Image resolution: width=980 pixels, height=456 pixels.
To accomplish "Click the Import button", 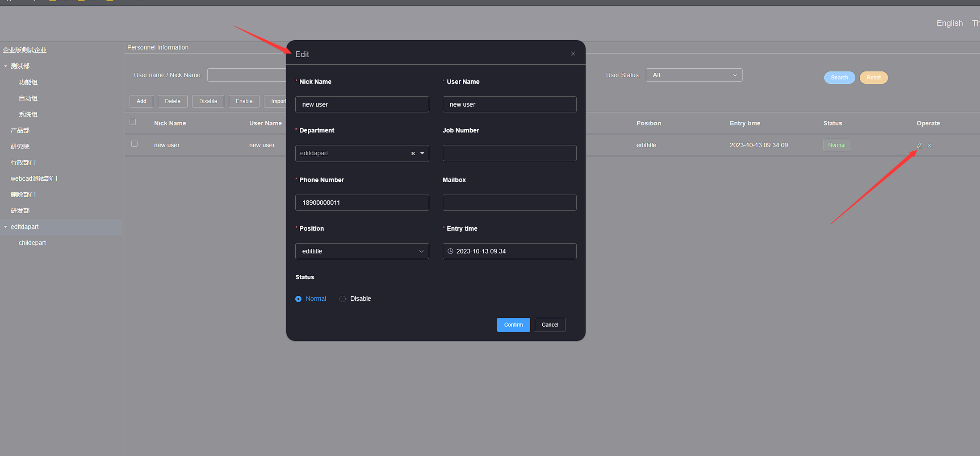I will [x=276, y=101].
